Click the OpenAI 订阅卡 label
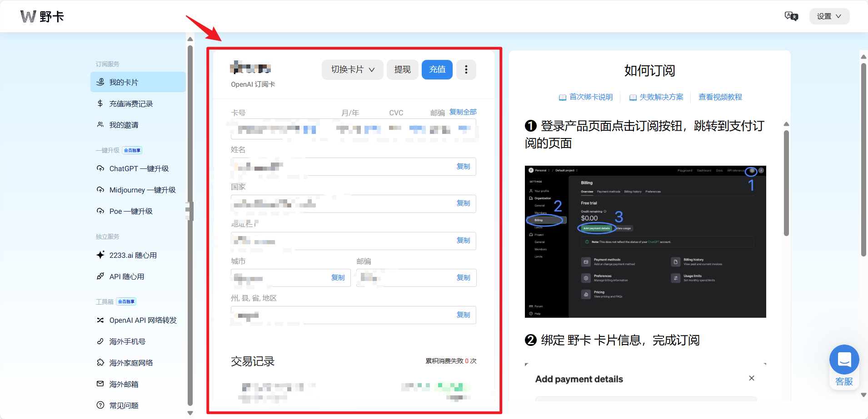Image resolution: width=868 pixels, height=419 pixels. tap(253, 84)
